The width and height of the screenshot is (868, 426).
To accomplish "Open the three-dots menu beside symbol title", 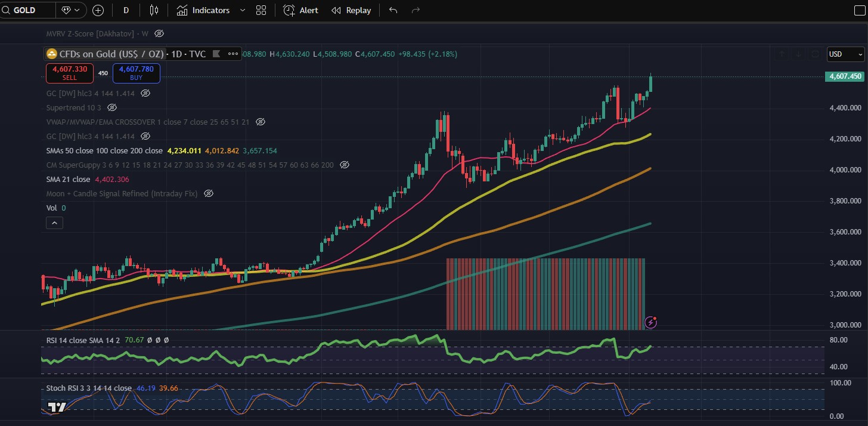I will point(232,54).
